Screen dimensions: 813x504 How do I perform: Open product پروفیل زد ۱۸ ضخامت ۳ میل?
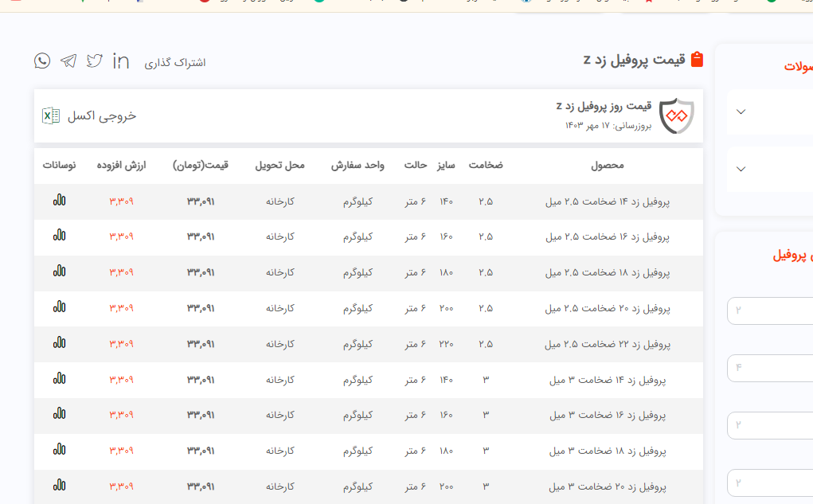[607, 451]
